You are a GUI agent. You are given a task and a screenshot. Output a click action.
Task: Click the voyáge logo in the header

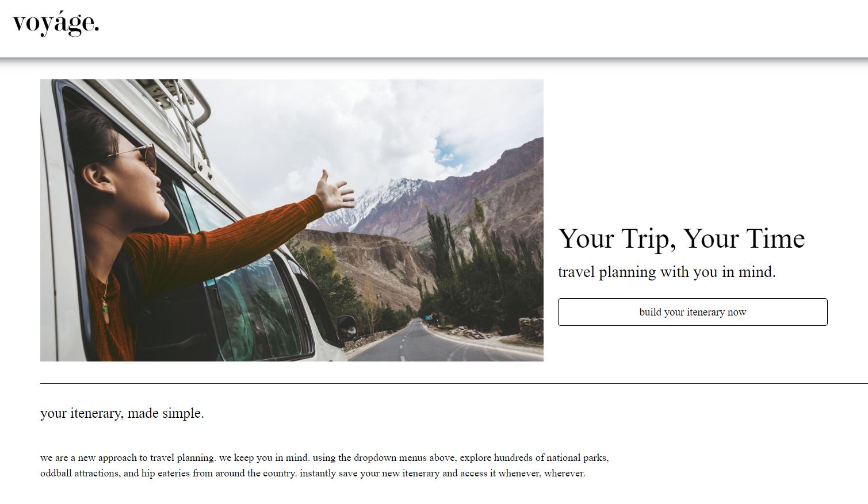pyautogui.click(x=56, y=23)
